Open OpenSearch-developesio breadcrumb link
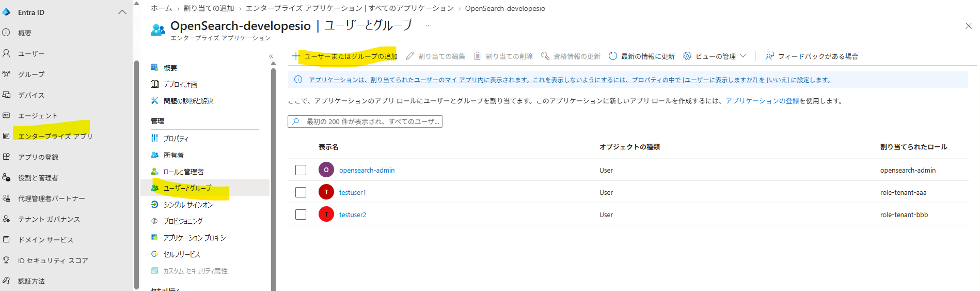Screen dimensions: 980x291 (505, 8)
